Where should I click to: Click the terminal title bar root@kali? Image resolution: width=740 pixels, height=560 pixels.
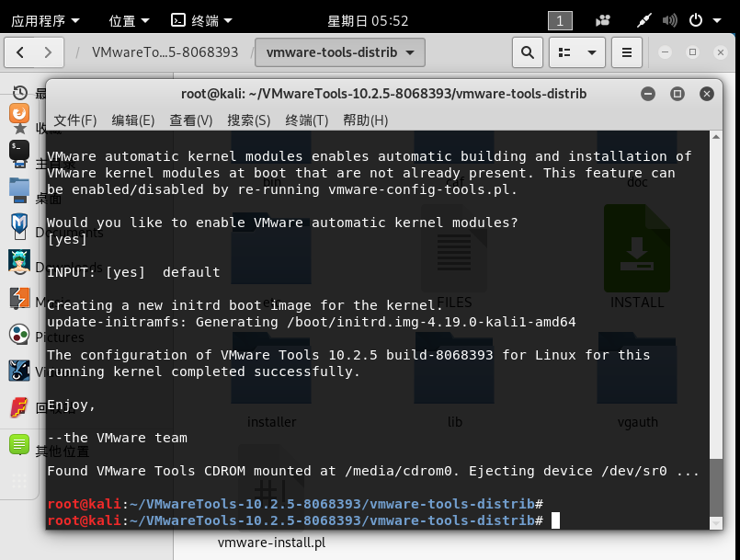[383, 94]
